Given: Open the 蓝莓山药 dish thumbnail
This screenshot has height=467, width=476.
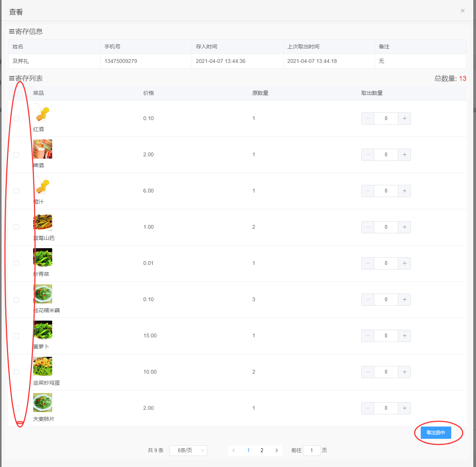Looking at the screenshot, I should (43, 221).
